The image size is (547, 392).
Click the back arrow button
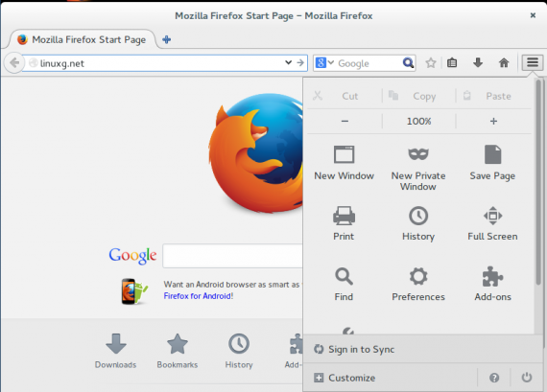(14, 63)
